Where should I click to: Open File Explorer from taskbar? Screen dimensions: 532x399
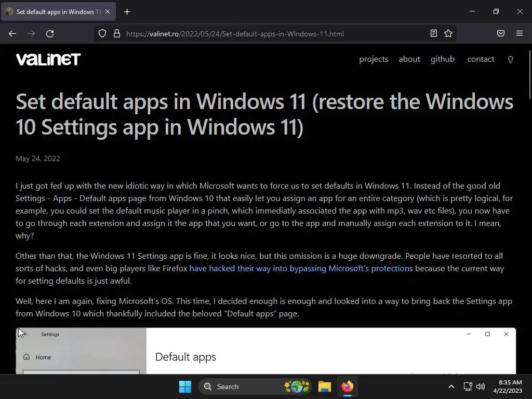tap(324, 387)
